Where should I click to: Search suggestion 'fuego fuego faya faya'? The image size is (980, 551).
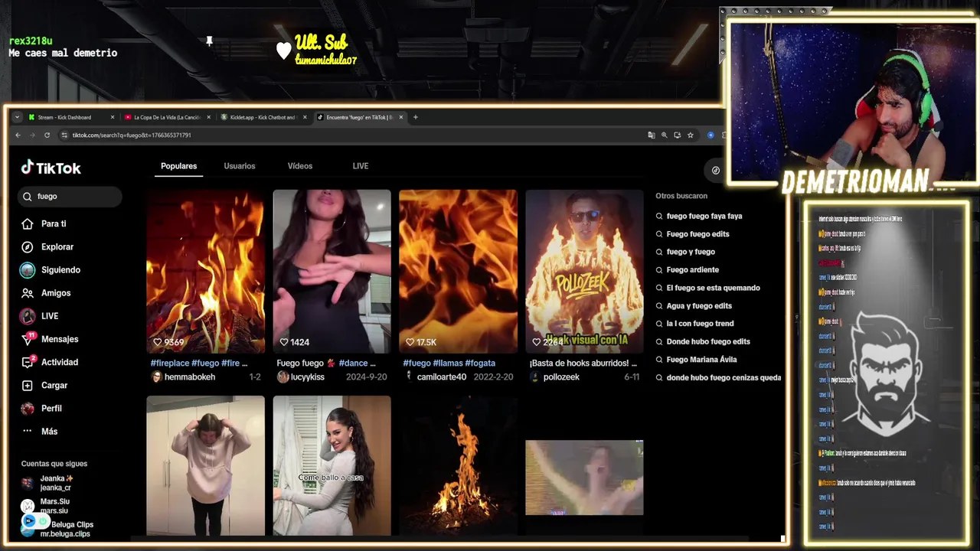tap(704, 216)
